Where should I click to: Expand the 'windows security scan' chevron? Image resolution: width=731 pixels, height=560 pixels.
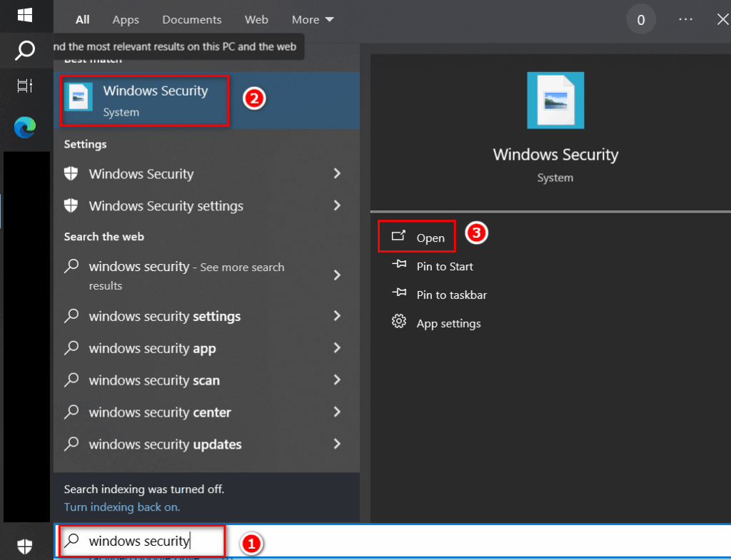pyautogui.click(x=337, y=380)
